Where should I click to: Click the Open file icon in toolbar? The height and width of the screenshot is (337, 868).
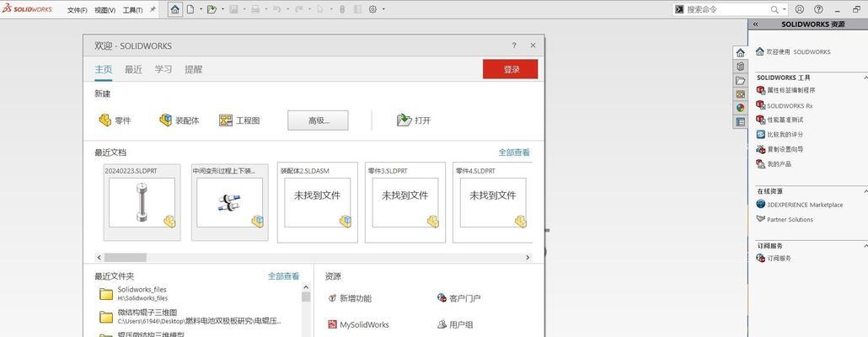pyautogui.click(x=212, y=9)
